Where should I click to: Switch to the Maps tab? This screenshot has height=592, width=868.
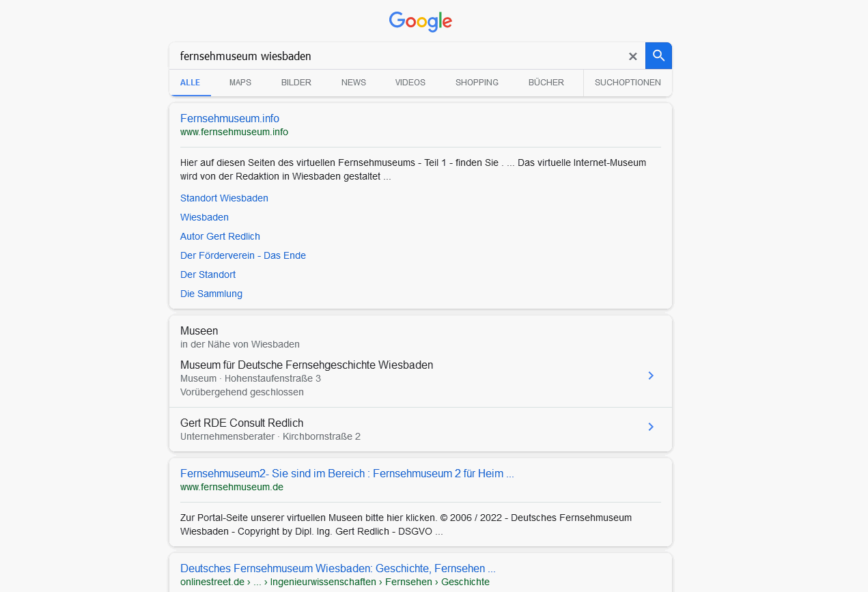click(x=240, y=83)
